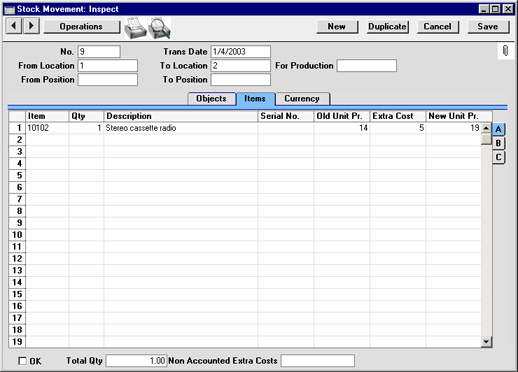Image resolution: width=518 pixels, height=372 pixels.
Task: Click Old Unit Pr. value 14
Action: (342, 128)
